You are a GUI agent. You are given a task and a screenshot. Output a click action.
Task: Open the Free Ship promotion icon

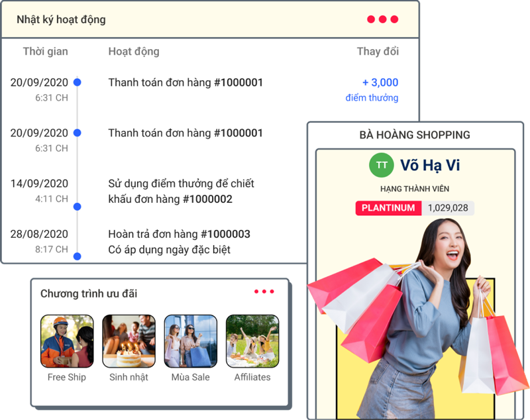[x=67, y=341]
